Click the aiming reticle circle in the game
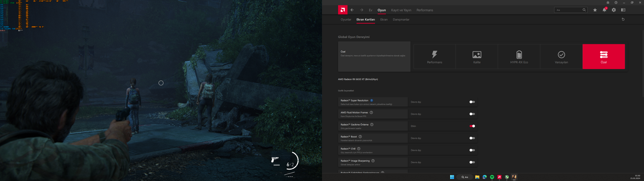This screenshot has width=644, height=181. pos(161,83)
